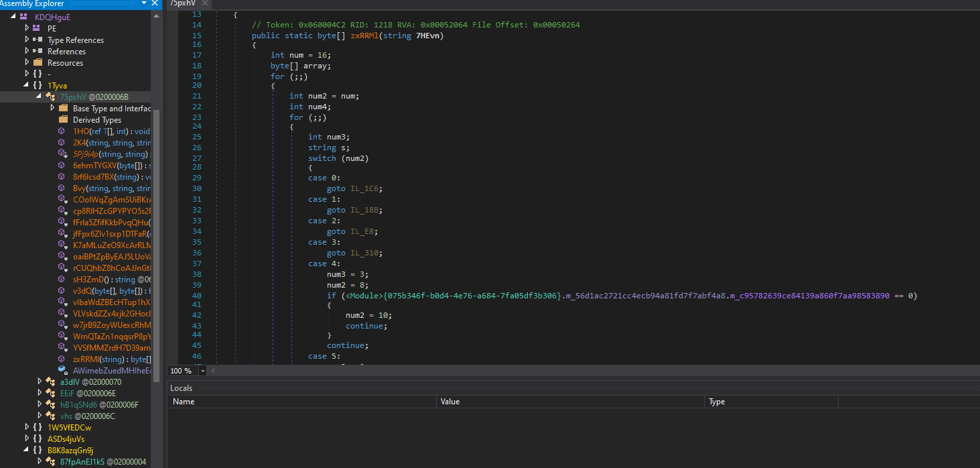
Task: Click the KDQHguE assembly icon
Action: tap(24, 17)
